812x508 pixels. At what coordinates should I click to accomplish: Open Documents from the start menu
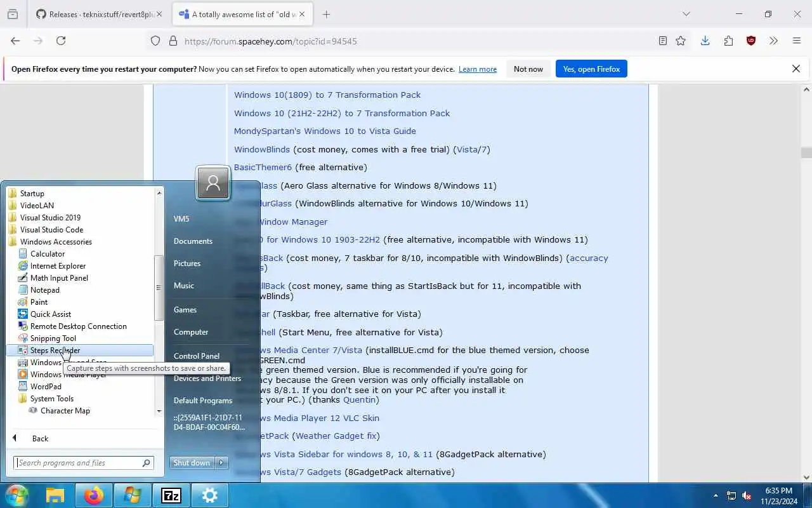coord(193,241)
